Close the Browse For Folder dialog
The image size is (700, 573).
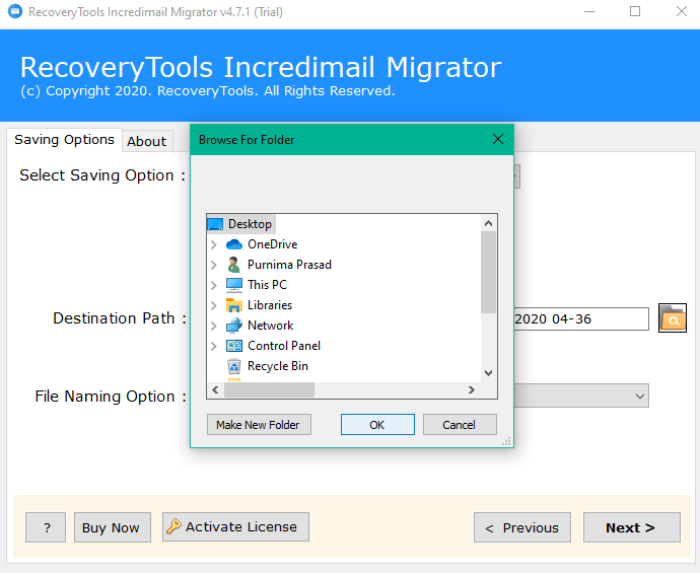(498, 140)
